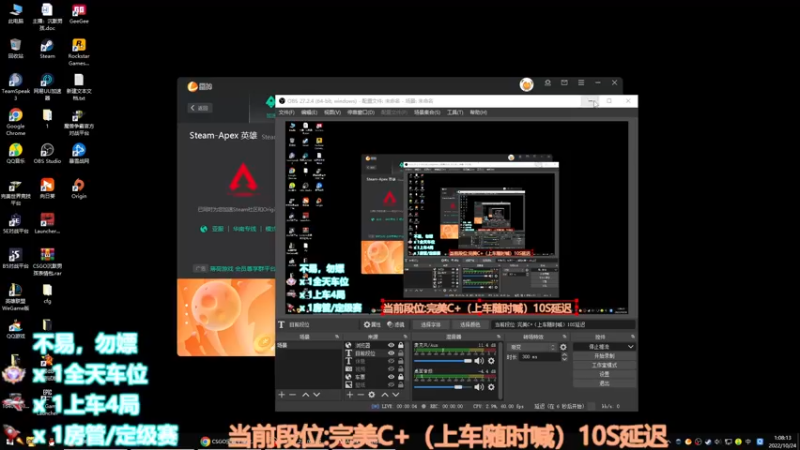Open 场景集合(S) menu in OBS

coord(427,112)
